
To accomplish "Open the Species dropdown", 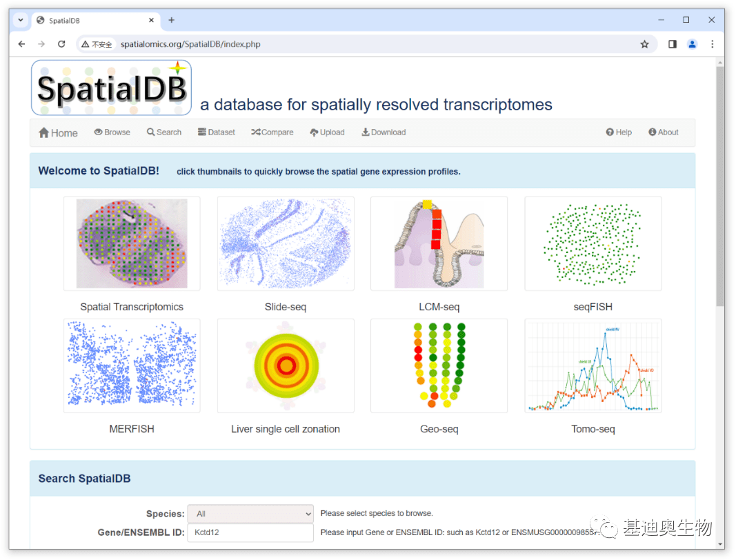I will tap(250, 514).
